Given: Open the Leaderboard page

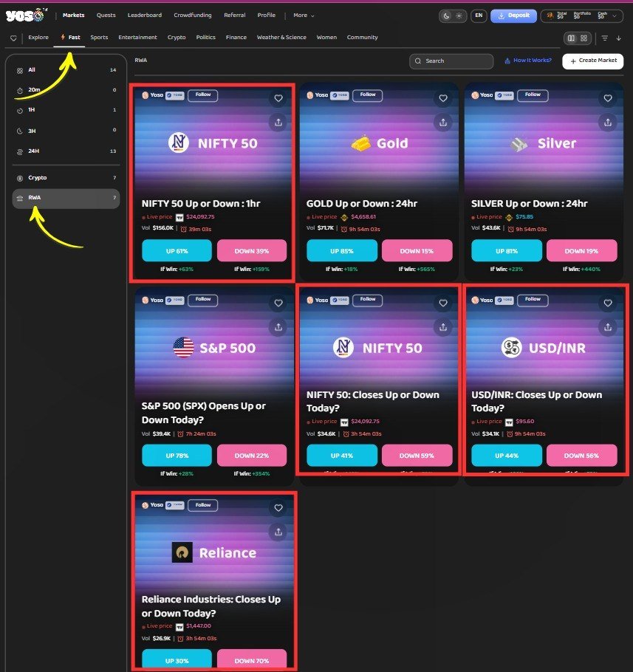Looking at the screenshot, I should [145, 16].
